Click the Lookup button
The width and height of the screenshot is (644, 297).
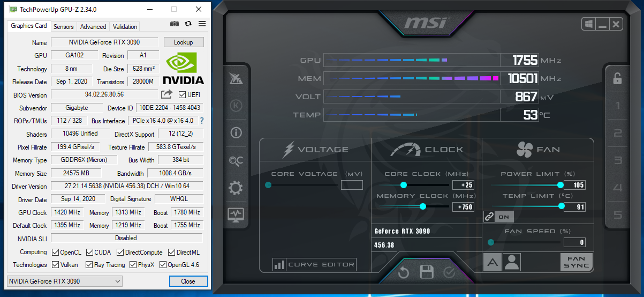(x=184, y=42)
